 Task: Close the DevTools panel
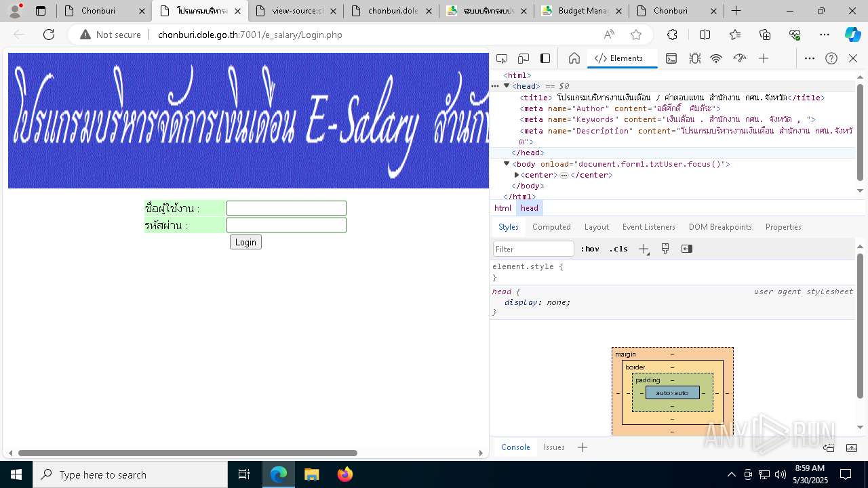tap(853, 58)
